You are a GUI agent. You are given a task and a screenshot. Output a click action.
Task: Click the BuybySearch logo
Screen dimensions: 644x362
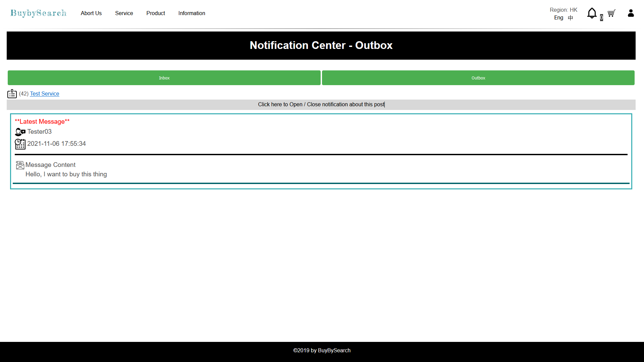[x=39, y=13]
